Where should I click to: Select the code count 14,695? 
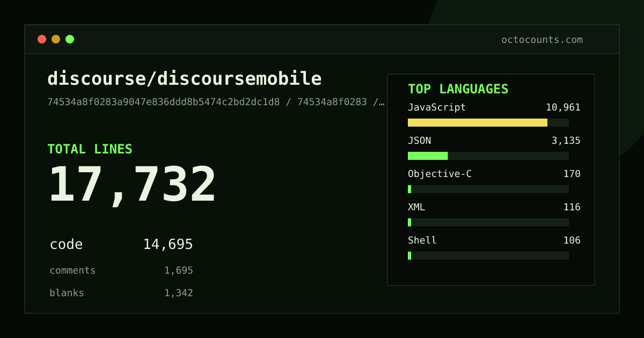[168, 245]
